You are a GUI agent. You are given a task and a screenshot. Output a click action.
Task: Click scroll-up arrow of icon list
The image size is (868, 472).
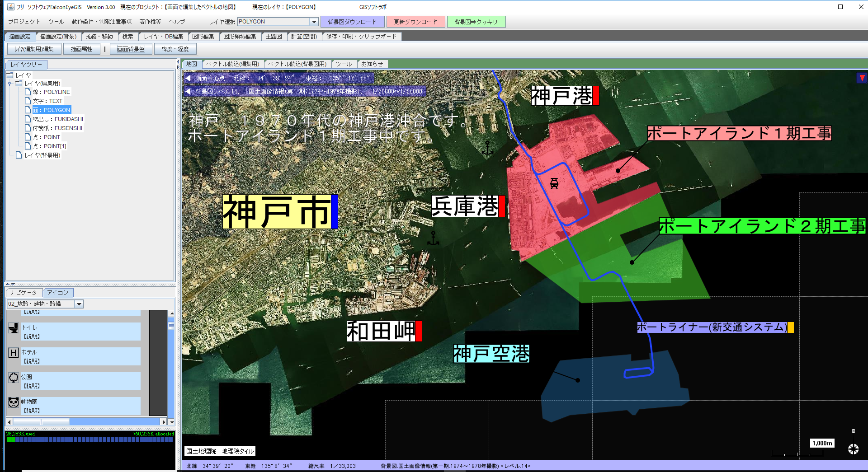tap(171, 313)
